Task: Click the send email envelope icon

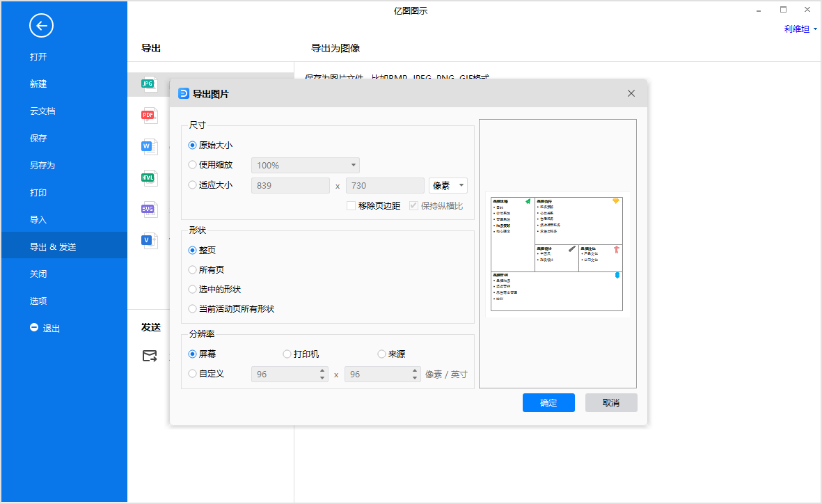Action: pos(150,356)
